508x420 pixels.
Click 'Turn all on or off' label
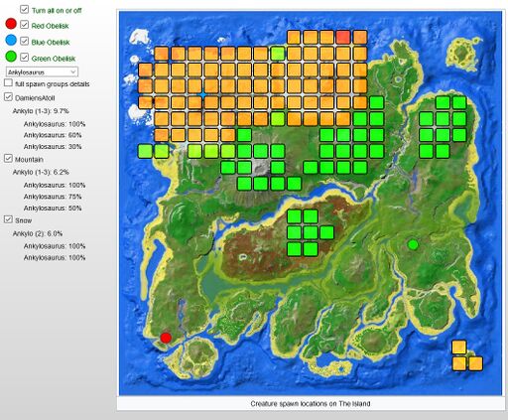point(57,11)
